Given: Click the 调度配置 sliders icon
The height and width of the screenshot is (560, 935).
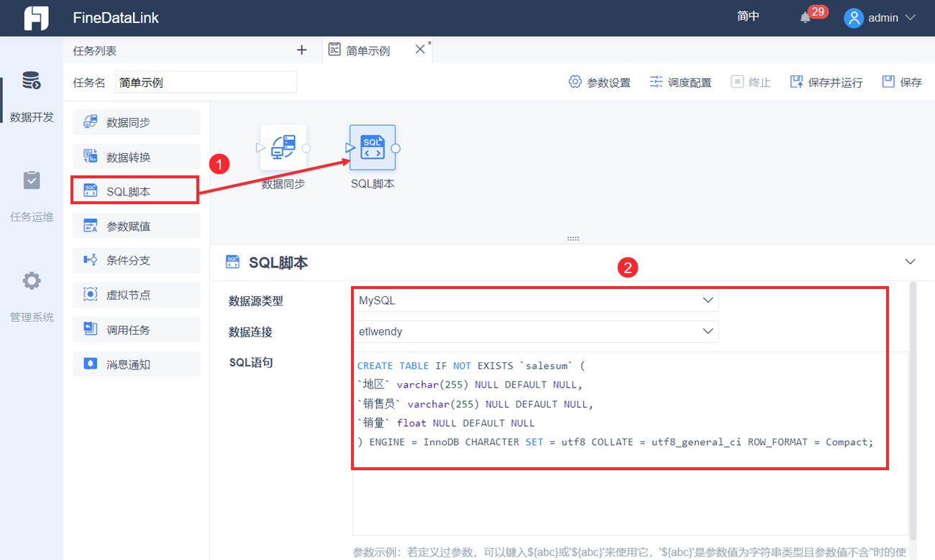Looking at the screenshot, I should click(x=656, y=82).
